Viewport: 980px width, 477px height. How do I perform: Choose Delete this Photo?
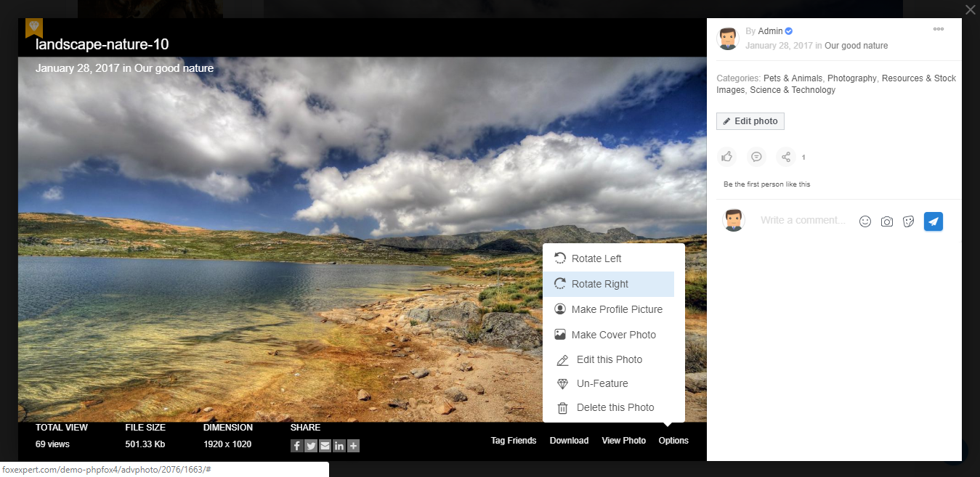point(608,407)
